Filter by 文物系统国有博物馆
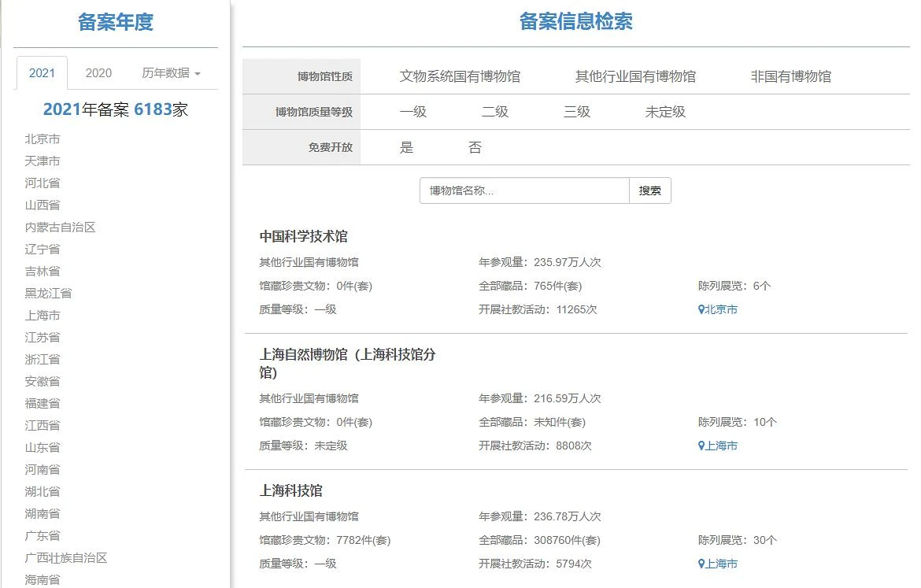 tap(460, 76)
